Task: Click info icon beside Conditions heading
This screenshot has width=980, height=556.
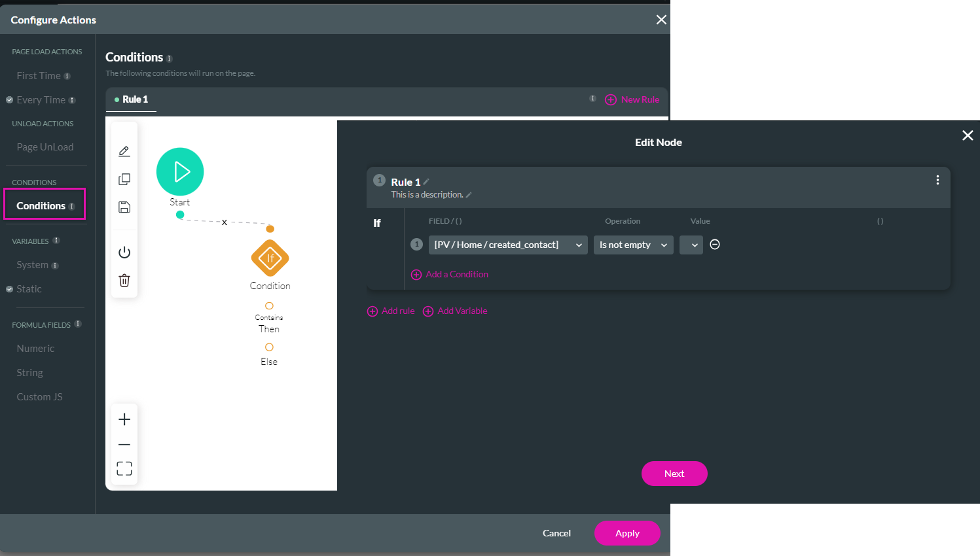Action: [169, 59]
